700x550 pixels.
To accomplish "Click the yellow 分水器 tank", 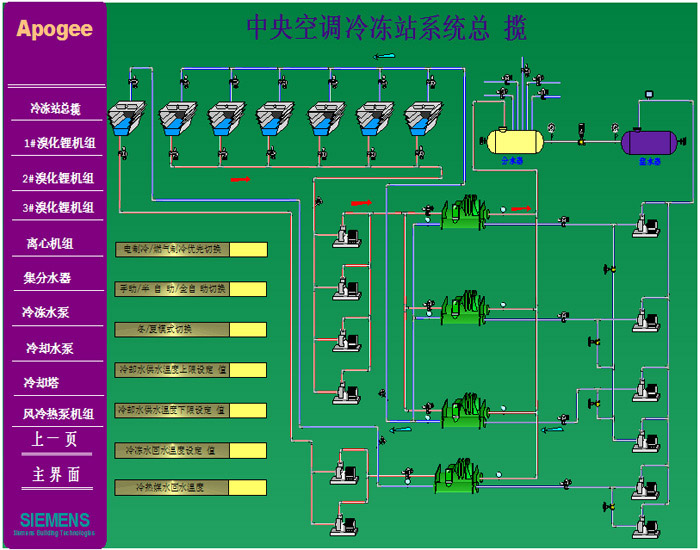I will (514, 139).
